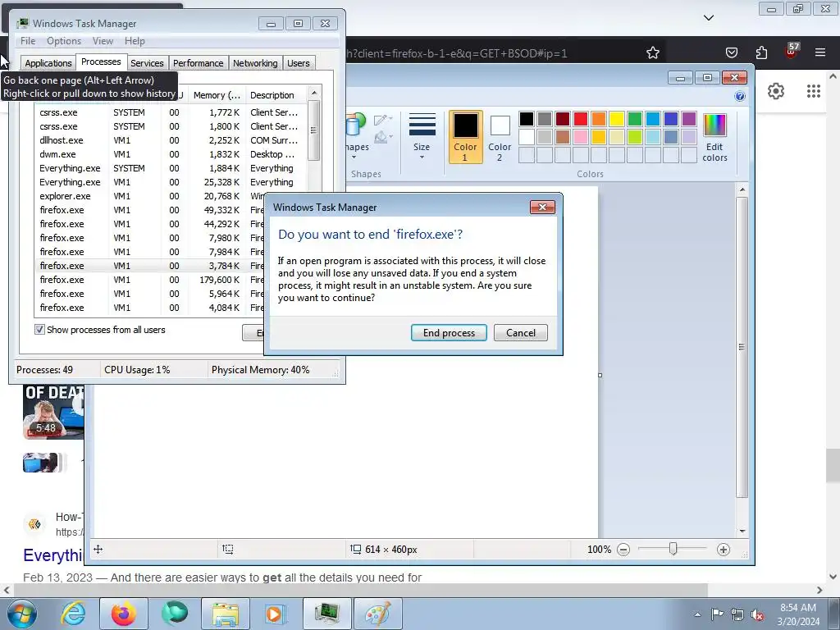Toggle Show processes from all users checkbox

pos(39,330)
